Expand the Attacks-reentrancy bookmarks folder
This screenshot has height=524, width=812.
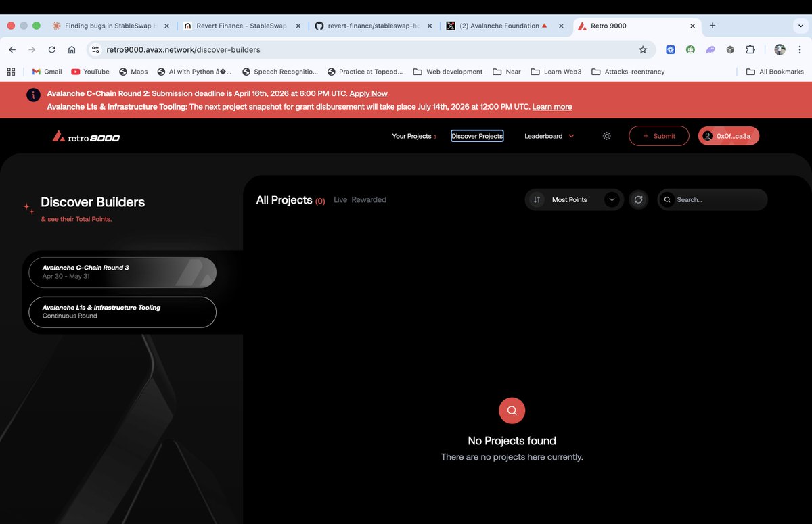pos(628,71)
